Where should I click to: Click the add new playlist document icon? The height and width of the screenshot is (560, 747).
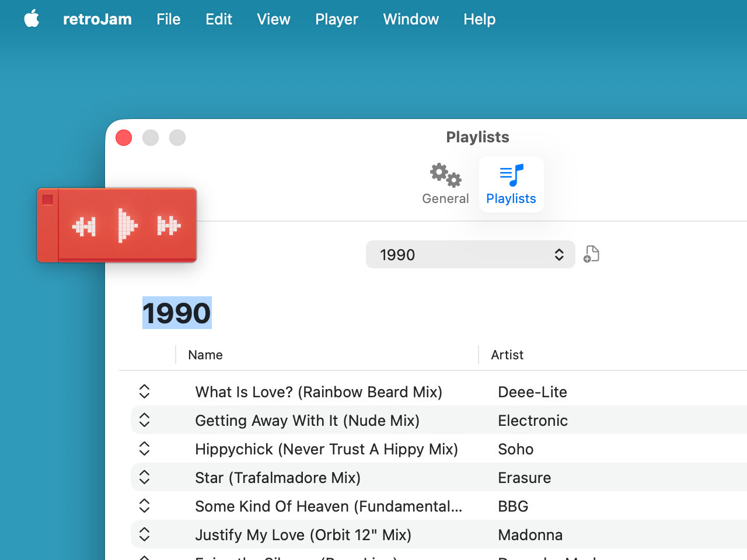[591, 254]
